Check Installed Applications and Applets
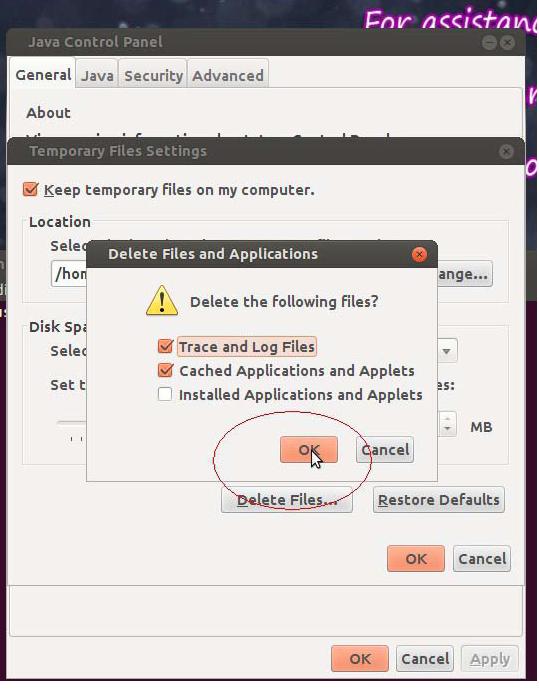539x689 pixels. (x=165, y=394)
